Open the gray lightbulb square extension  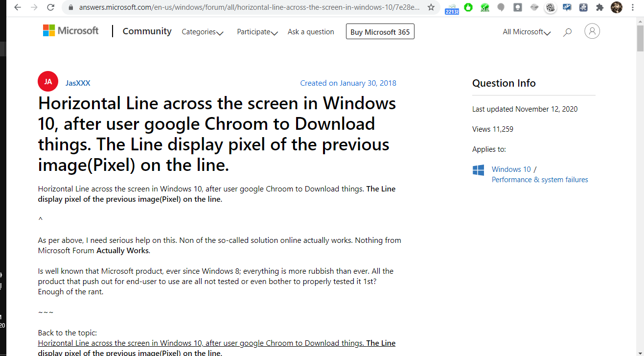pyautogui.click(x=518, y=7)
